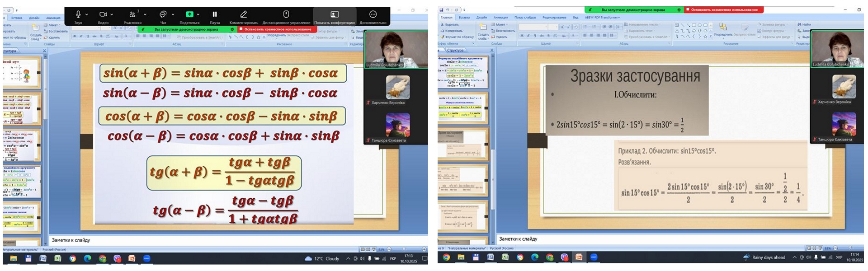The height and width of the screenshot is (271, 868).
Task: Click the Заметки к слайду notes field in right window
Action: coord(633,239)
